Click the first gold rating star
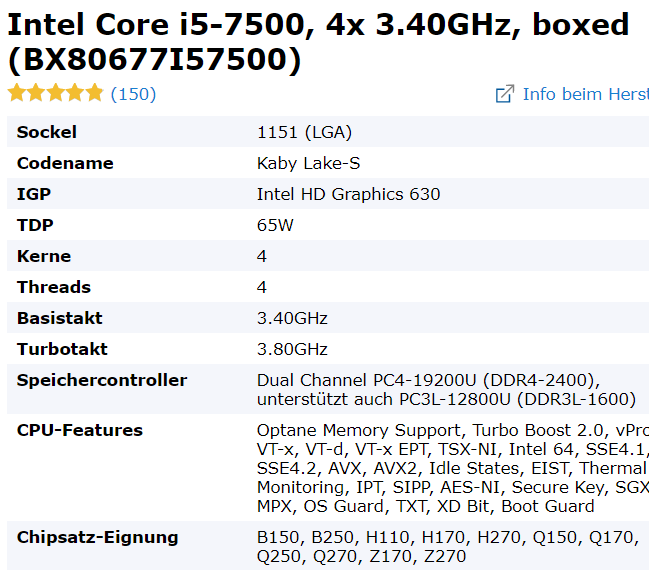Viewport: 649px width, 570px height. (17, 94)
